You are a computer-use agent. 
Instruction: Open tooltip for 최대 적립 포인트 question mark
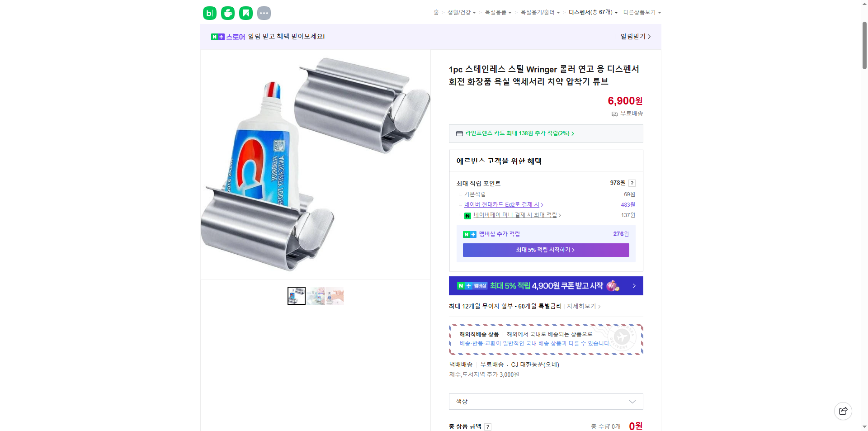(x=632, y=183)
